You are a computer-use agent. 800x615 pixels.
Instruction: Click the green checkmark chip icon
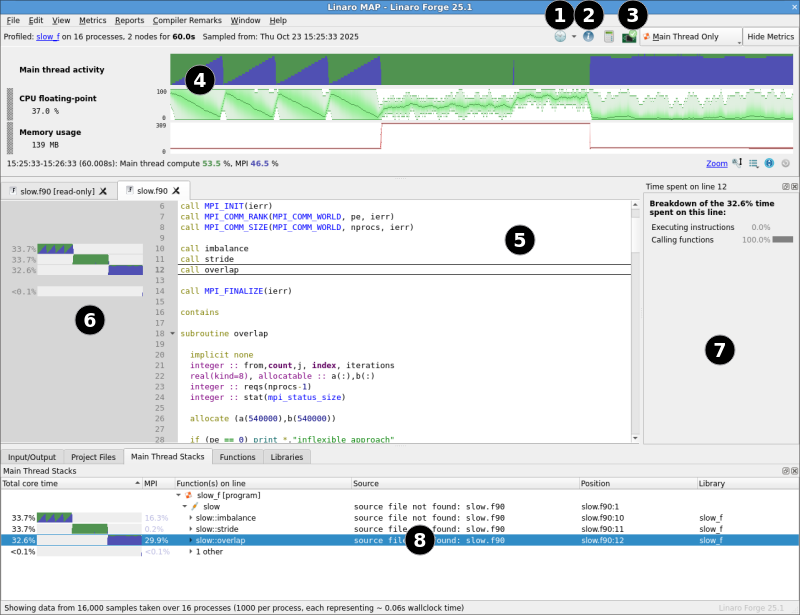pyautogui.click(x=629, y=37)
